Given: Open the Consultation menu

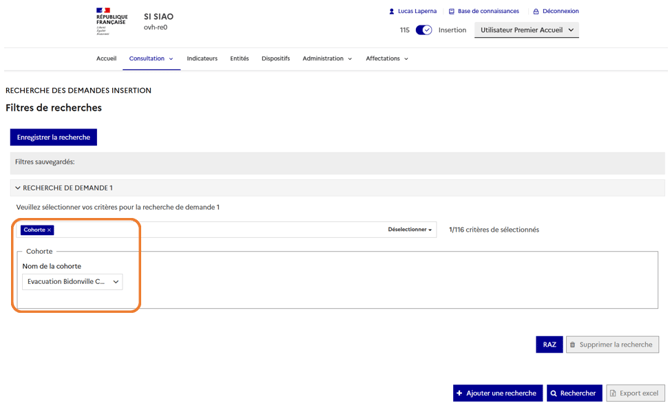Looking at the screenshot, I should point(150,59).
